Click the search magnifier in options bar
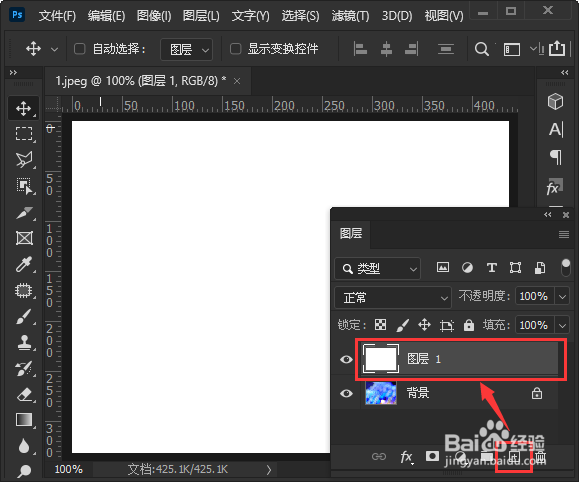The width and height of the screenshot is (579, 482). 481,49
